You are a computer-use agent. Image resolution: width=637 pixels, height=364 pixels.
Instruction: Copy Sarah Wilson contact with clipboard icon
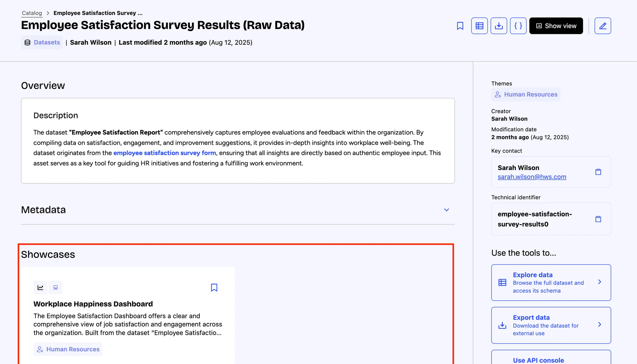pyautogui.click(x=598, y=172)
